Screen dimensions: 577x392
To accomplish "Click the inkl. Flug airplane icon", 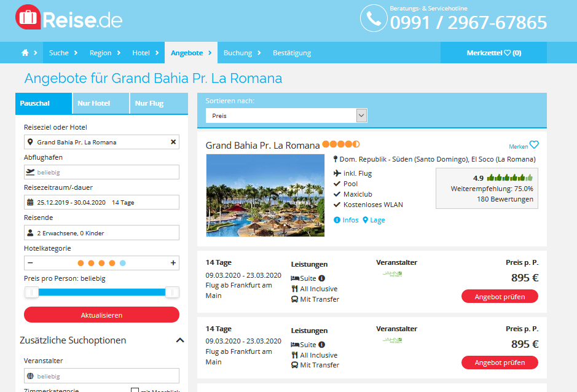I will (337, 173).
